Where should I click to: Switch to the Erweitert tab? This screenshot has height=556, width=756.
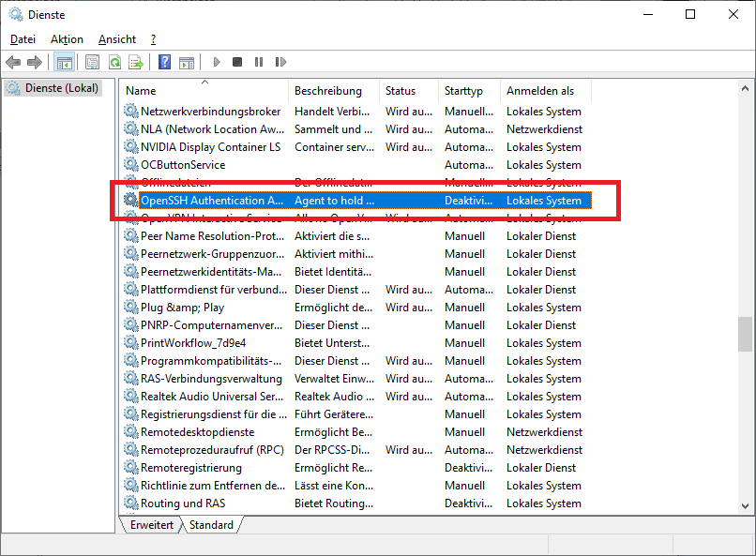point(151,525)
